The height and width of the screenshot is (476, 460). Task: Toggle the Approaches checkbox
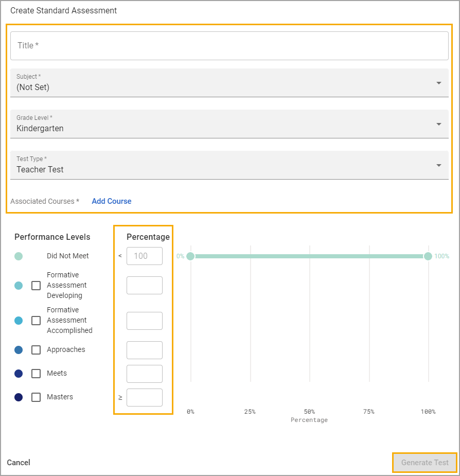[36, 350]
